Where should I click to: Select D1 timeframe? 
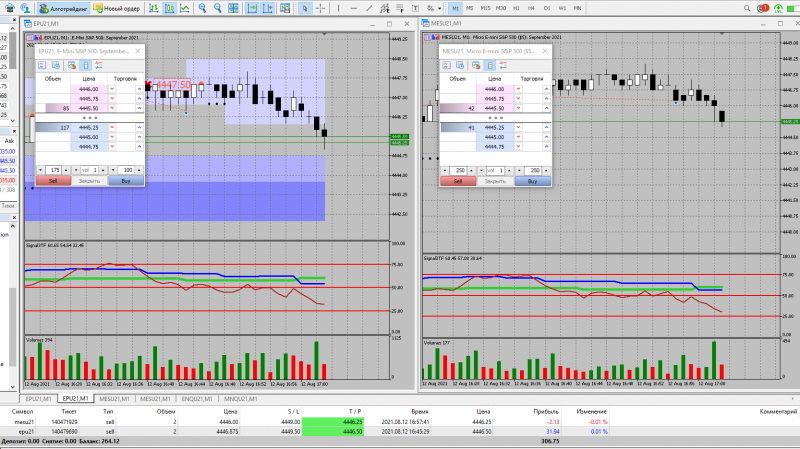[546, 8]
